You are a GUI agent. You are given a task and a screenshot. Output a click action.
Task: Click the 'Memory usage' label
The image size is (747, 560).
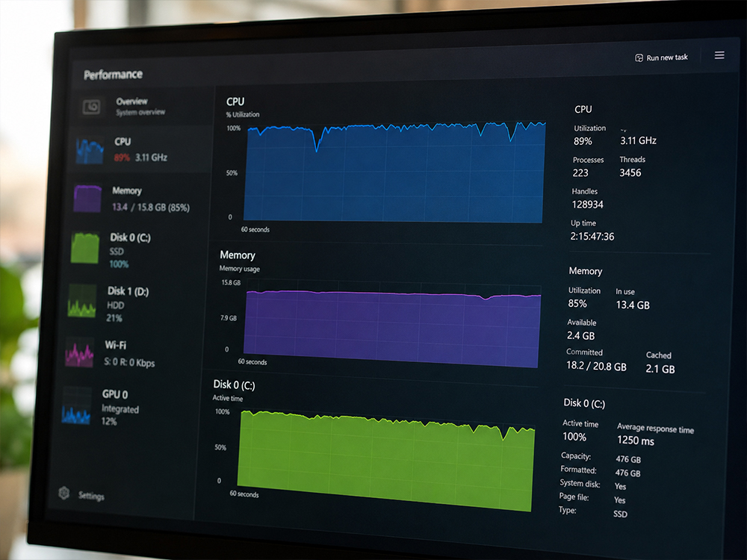239,269
